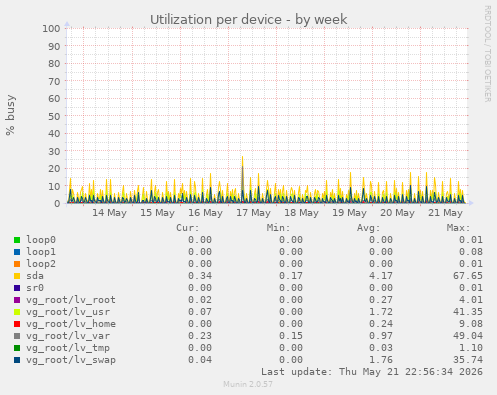Select the vg_root/lv_usr legend label

[x=68, y=312]
